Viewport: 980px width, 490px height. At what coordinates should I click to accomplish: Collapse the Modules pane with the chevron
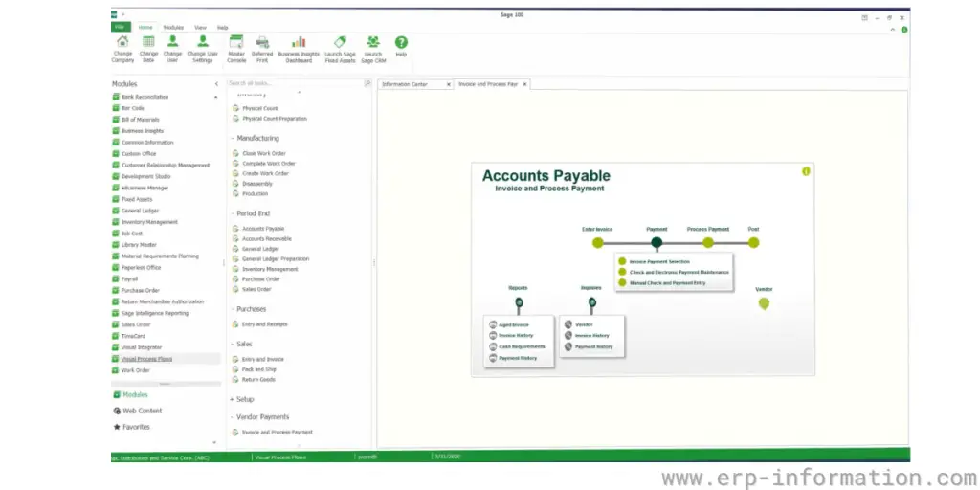pyautogui.click(x=216, y=84)
